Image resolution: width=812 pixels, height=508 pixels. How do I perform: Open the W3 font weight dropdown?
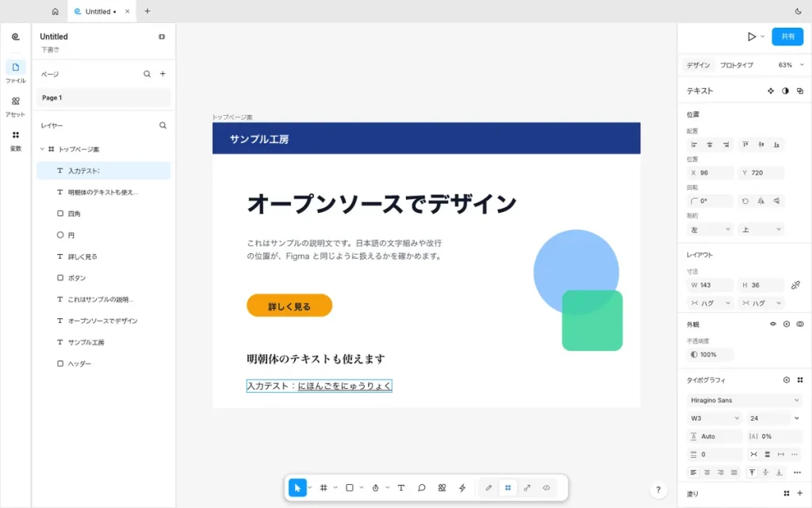click(714, 418)
